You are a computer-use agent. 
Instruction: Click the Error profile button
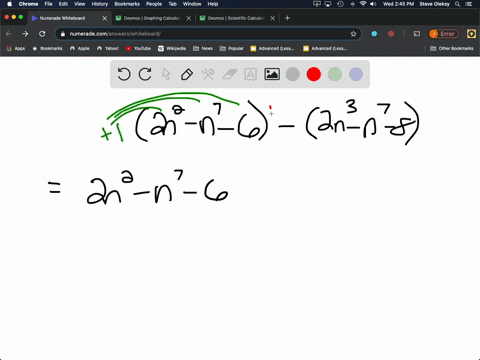click(444, 34)
